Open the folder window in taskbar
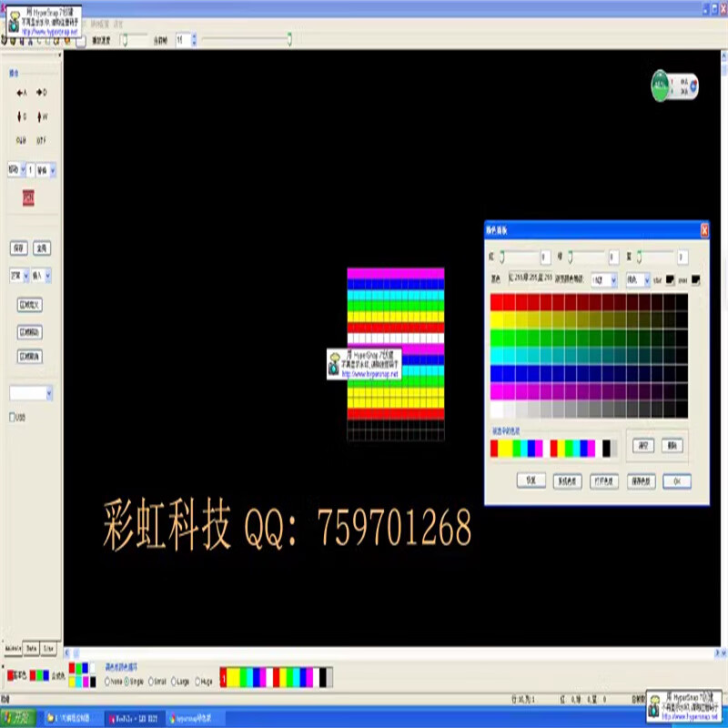 (x=74, y=719)
